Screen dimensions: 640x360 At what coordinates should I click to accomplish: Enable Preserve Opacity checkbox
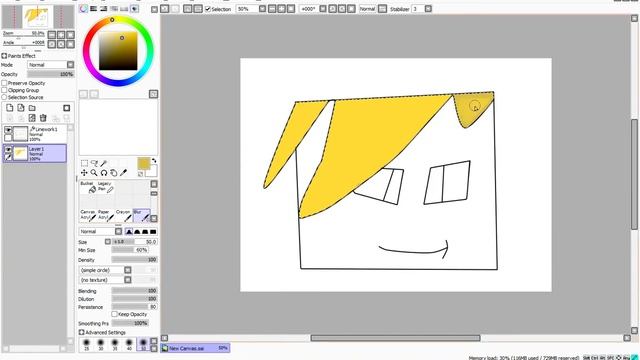pos(4,83)
